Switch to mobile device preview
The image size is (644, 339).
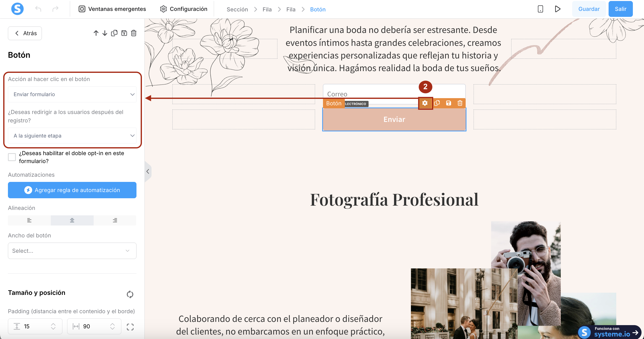click(540, 9)
